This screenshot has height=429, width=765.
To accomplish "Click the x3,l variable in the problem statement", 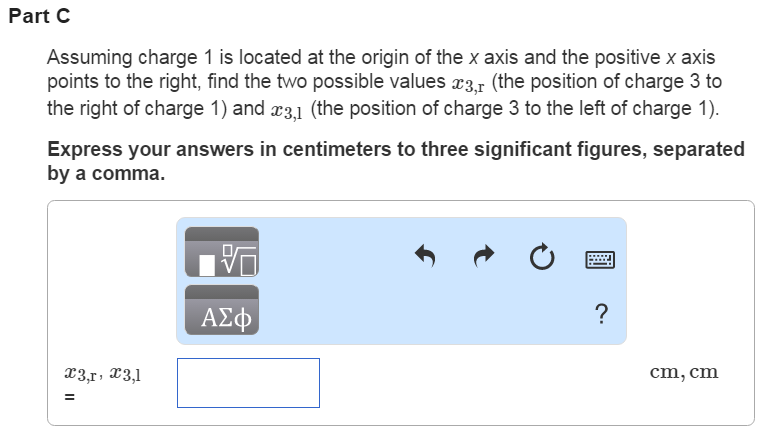I will point(289,108).
